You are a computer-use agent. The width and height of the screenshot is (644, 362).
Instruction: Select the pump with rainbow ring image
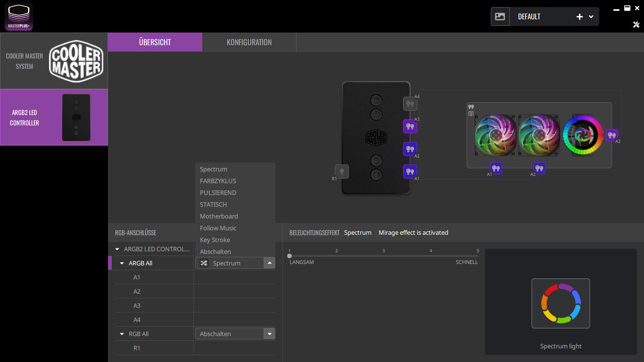pos(583,135)
